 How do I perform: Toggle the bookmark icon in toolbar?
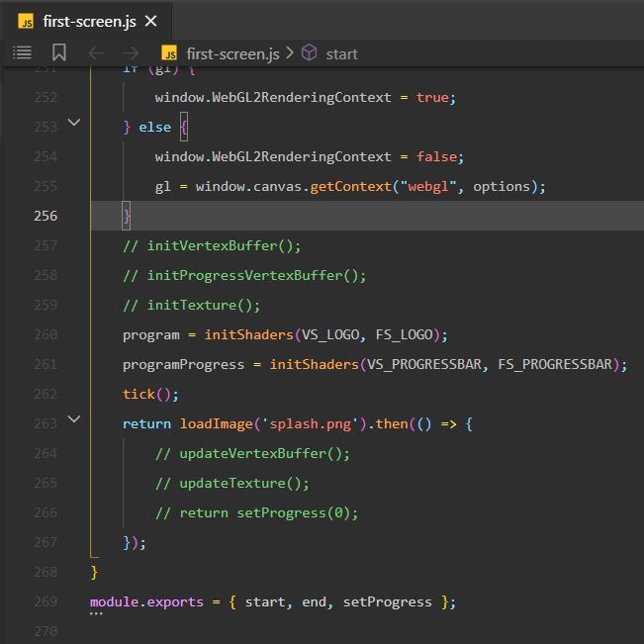(59, 53)
